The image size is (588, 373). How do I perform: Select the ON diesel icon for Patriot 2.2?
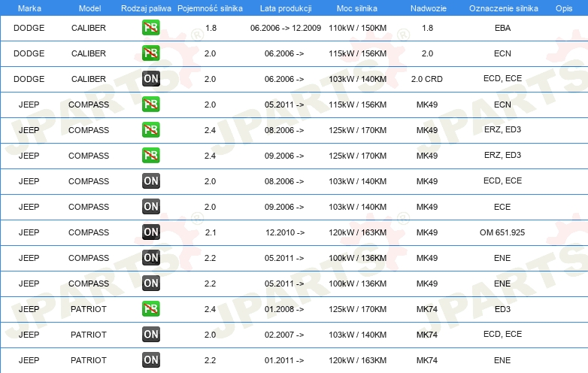click(150, 360)
